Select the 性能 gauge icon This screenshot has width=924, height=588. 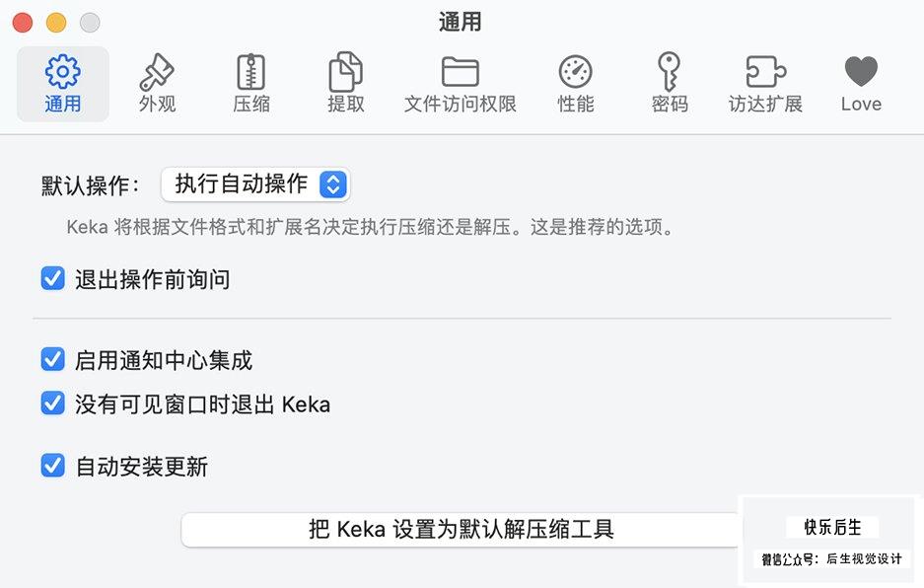[575, 72]
